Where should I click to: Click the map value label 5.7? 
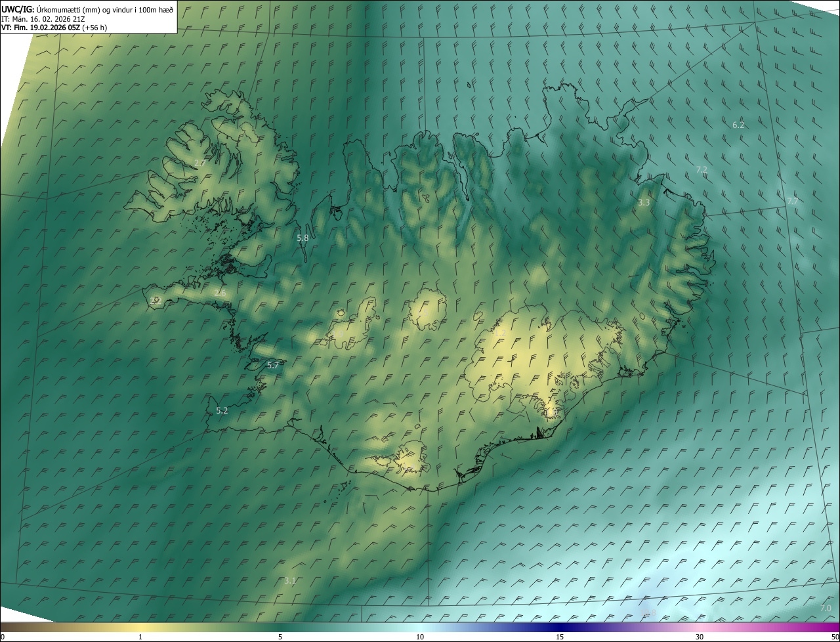click(273, 365)
